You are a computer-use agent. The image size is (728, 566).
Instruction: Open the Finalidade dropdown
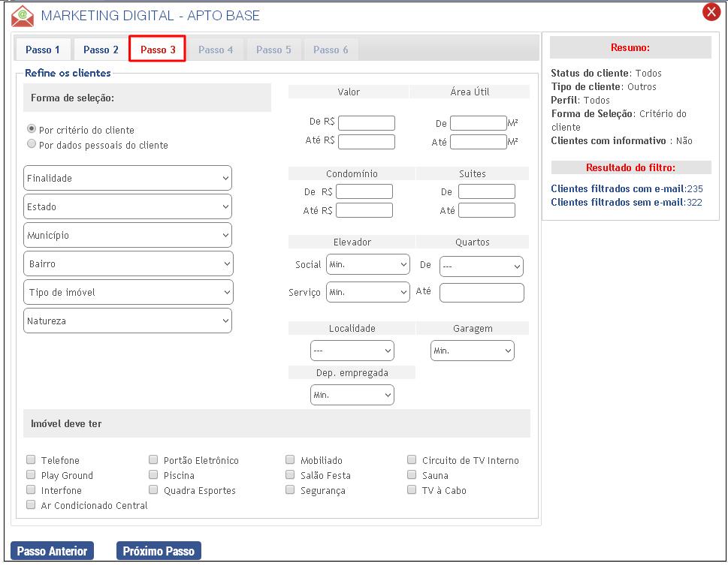tap(128, 179)
